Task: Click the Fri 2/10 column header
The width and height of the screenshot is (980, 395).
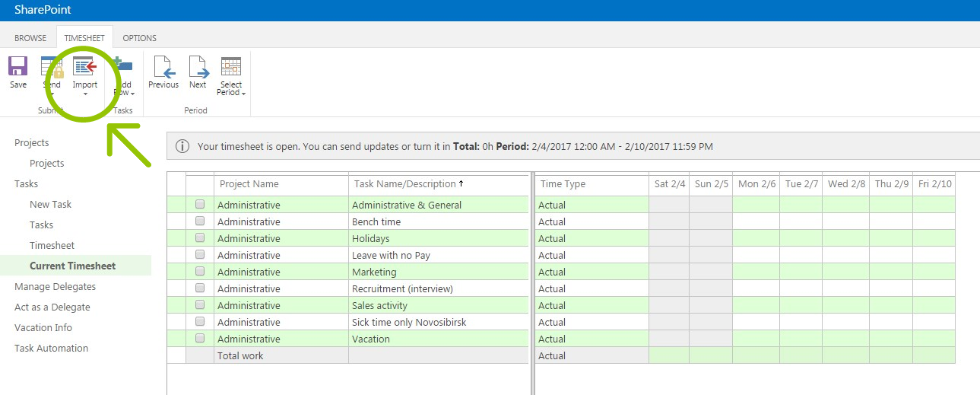Action: [934, 184]
